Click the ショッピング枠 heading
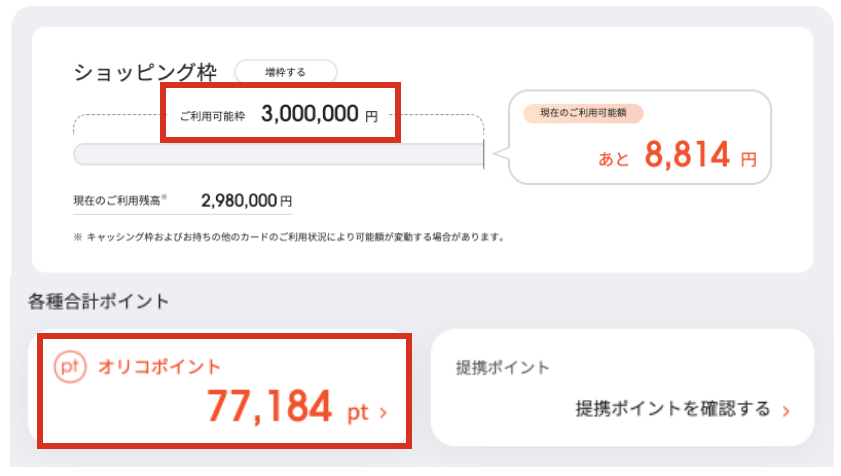Image resolution: width=841 pixels, height=476 pixels. (x=145, y=72)
